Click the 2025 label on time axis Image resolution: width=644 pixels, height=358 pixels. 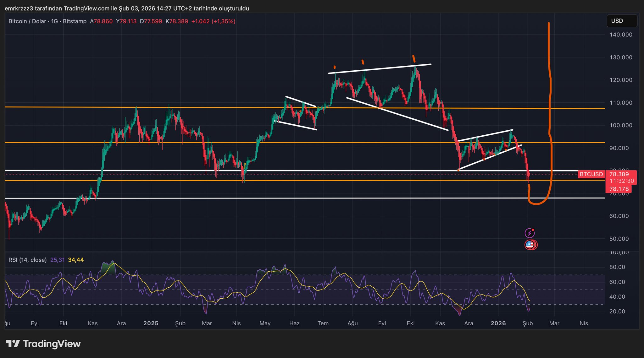click(x=151, y=323)
